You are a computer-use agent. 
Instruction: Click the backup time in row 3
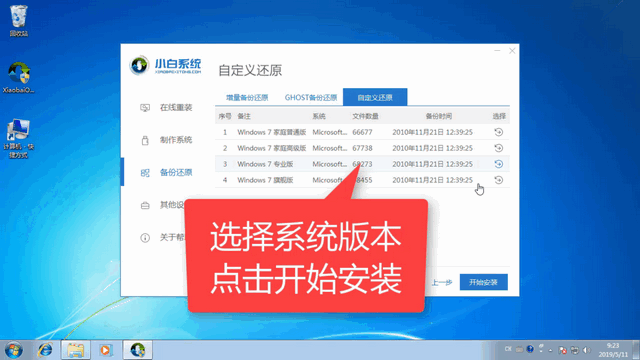click(433, 164)
